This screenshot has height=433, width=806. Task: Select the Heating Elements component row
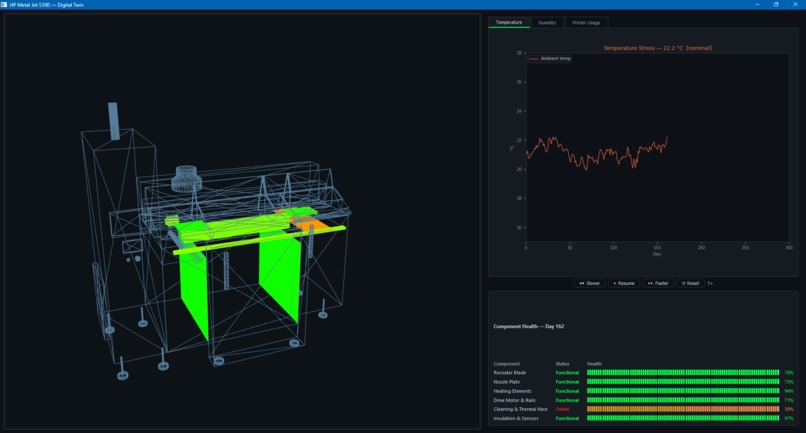point(643,391)
